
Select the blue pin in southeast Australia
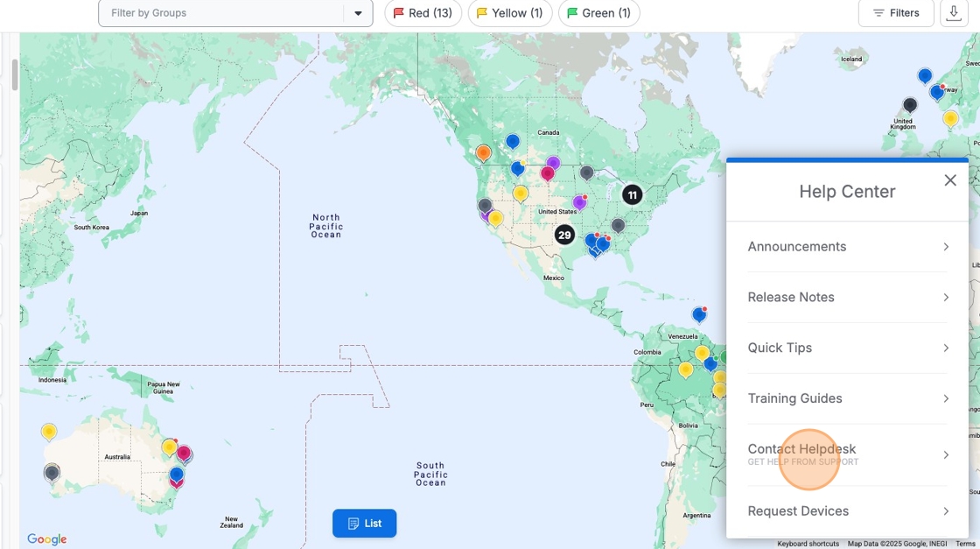(177, 475)
